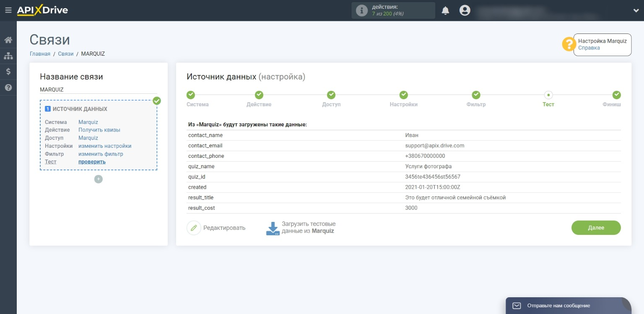Edit the connection name field MARQUIZ
644x314 pixels.
[99, 90]
